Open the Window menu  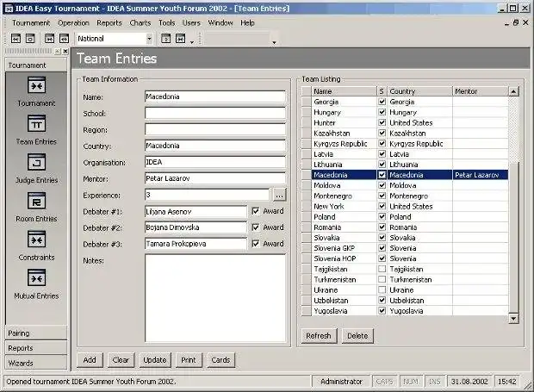coord(220,22)
